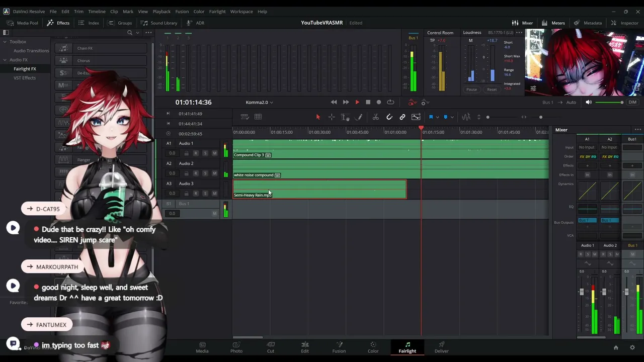The image size is (644, 362).
Task: Click the record button in transport
Action: click(379, 102)
